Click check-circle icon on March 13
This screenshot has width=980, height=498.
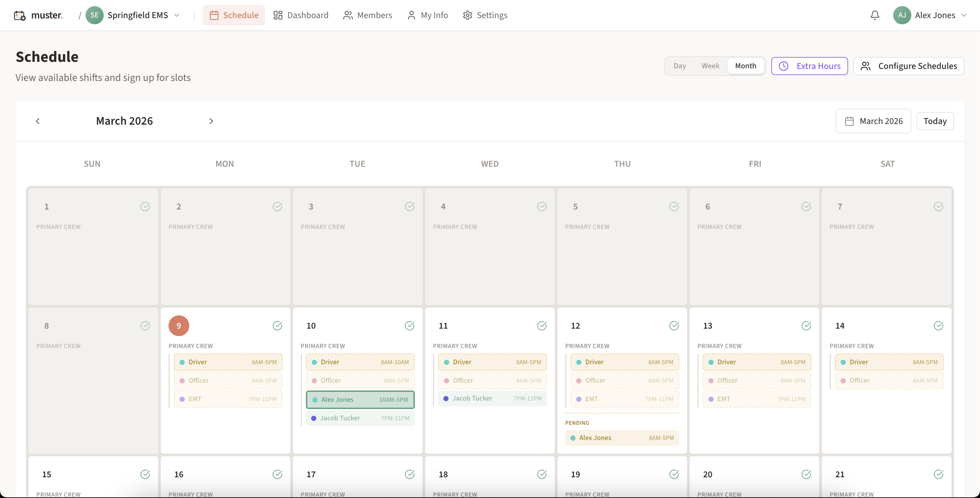pyautogui.click(x=806, y=325)
